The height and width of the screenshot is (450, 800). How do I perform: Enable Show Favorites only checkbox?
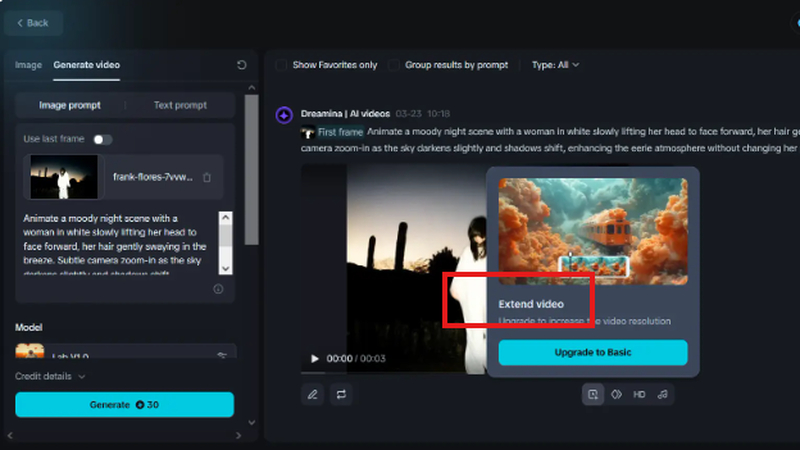(281, 65)
